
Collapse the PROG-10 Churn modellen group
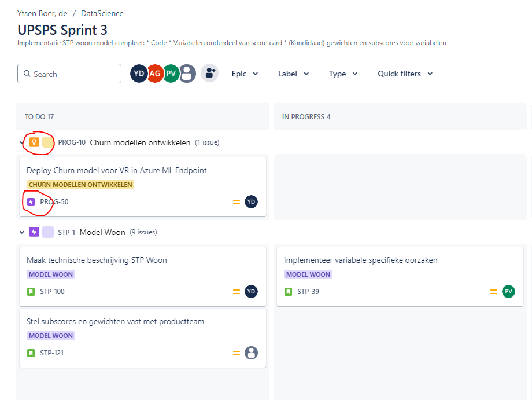click(22, 142)
